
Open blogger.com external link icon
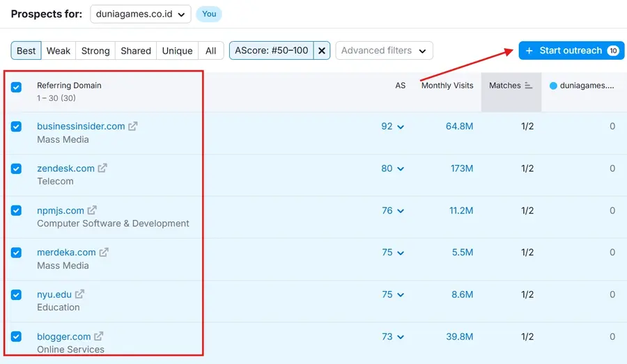[x=99, y=336]
